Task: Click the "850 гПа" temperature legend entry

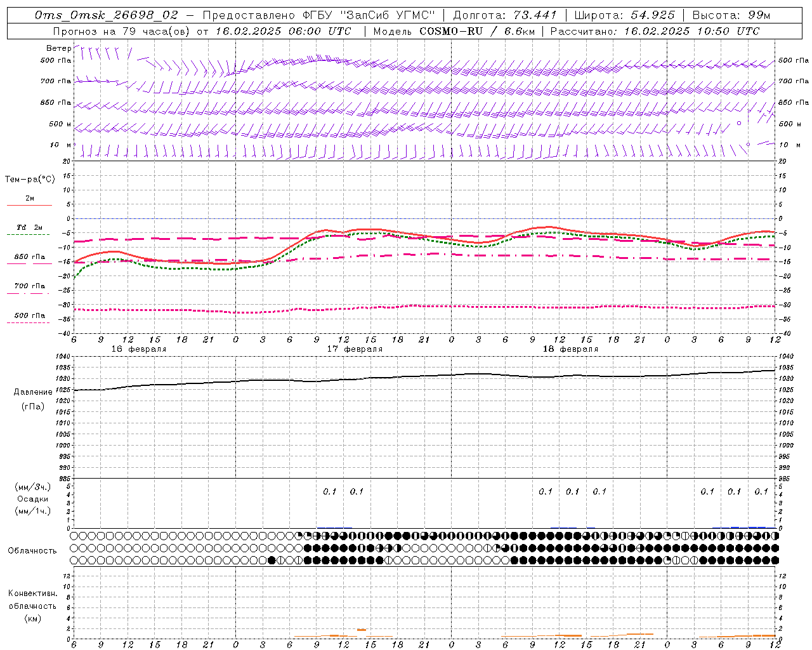Action: 30,257
